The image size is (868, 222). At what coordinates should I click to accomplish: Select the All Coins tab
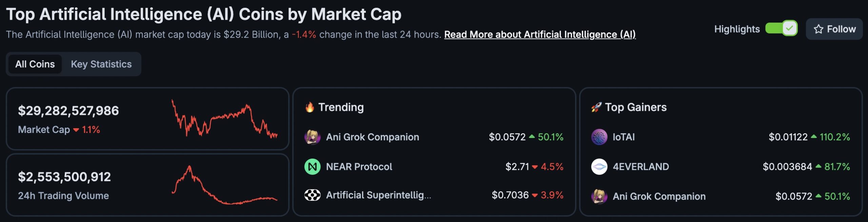(35, 64)
